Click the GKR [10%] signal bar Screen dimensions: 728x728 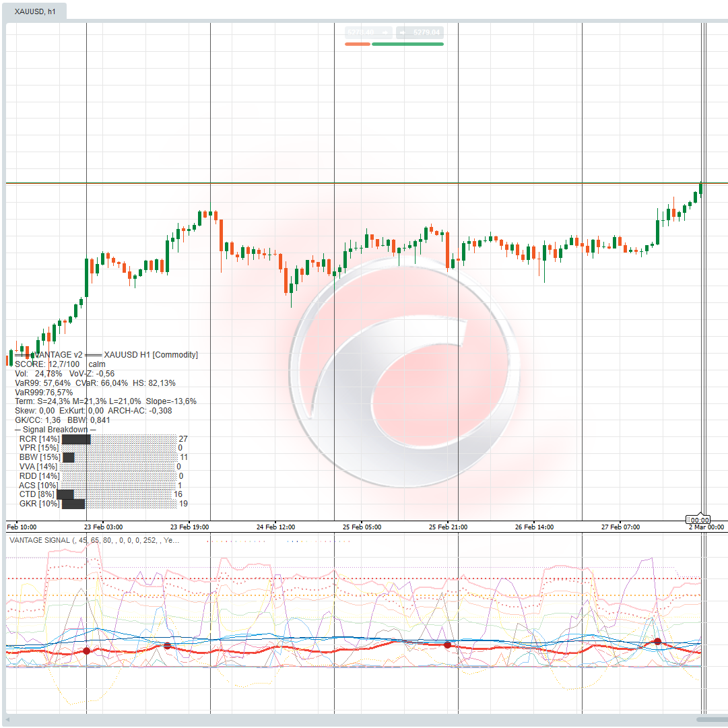tap(73, 504)
